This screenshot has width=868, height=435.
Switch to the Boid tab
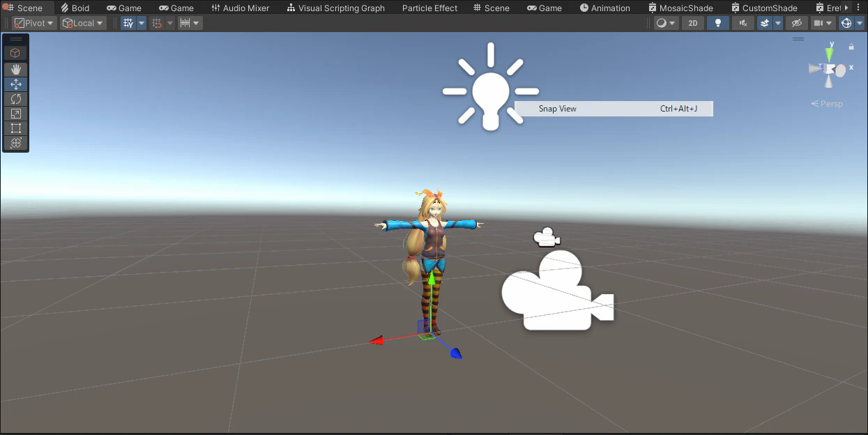point(75,8)
